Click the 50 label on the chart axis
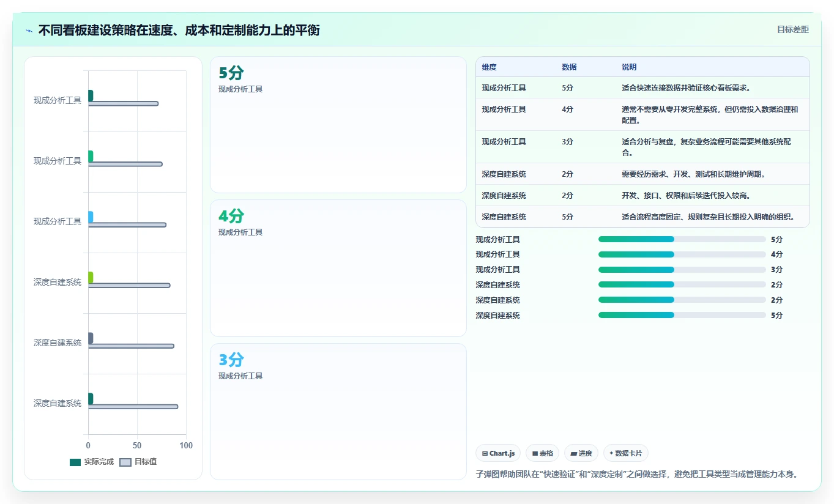The width and height of the screenshot is (834, 504). point(137,446)
